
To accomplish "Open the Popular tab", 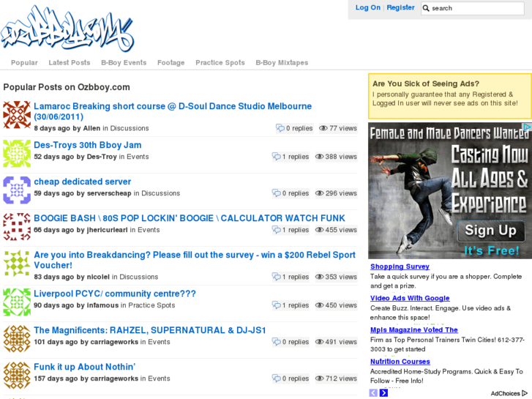I will tap(24, 62).
